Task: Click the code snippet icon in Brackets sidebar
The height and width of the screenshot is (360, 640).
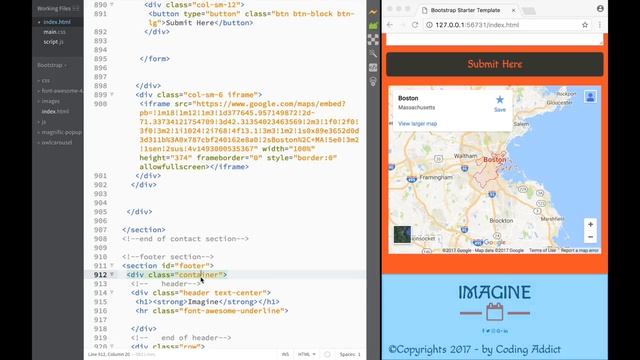Action: pyautogui.click(x=373, y=67)
